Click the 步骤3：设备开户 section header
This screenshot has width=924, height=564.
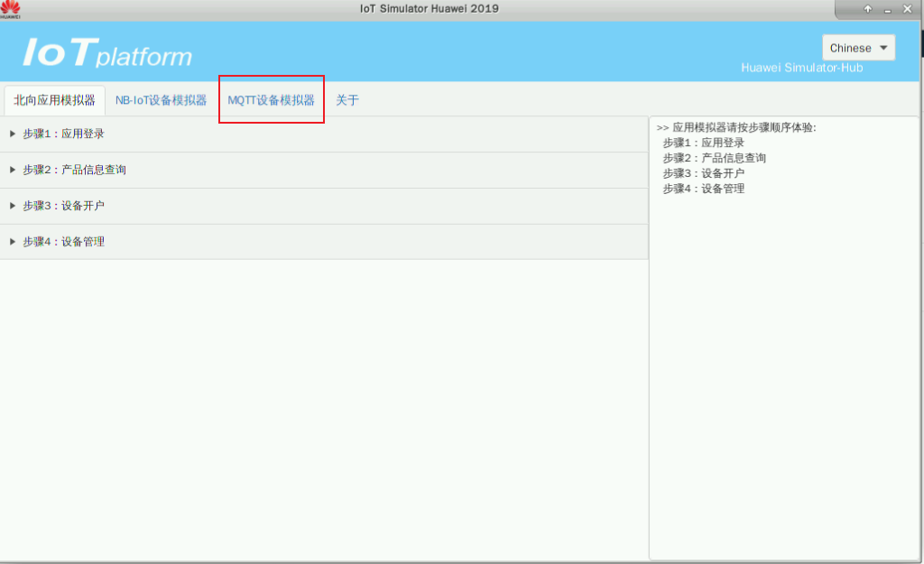pyautogui.click(x=324, y=207)
